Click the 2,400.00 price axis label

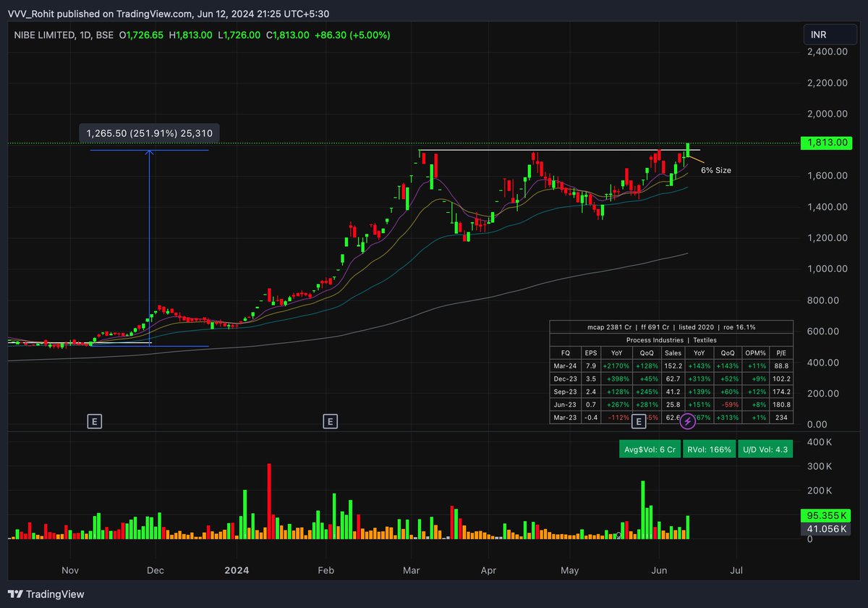827,51
